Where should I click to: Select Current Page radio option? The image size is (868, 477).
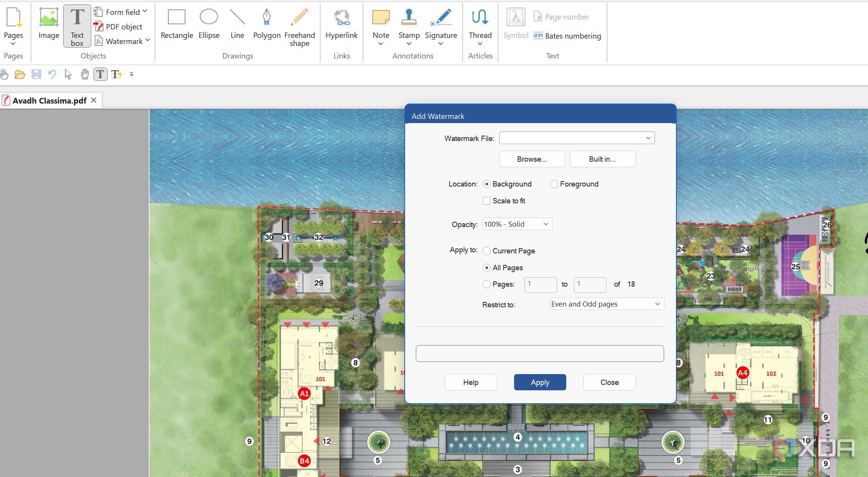point(487,251)
